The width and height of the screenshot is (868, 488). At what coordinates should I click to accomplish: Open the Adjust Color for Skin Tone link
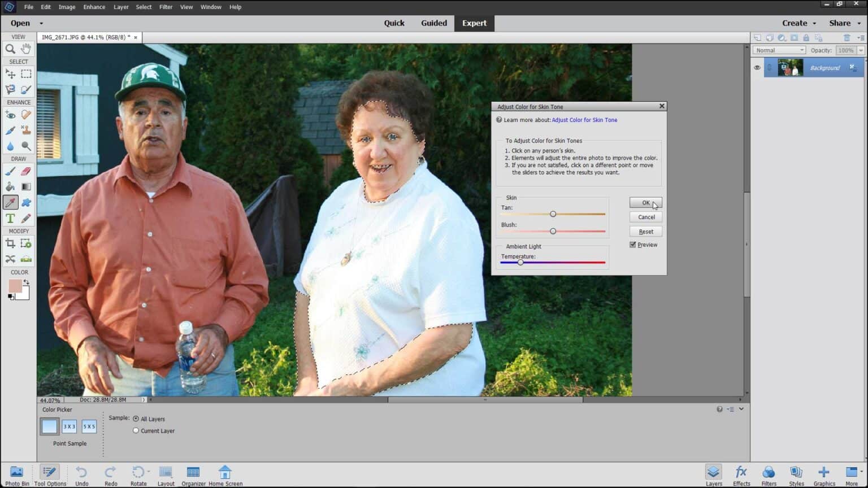click(x=584, y=120)
